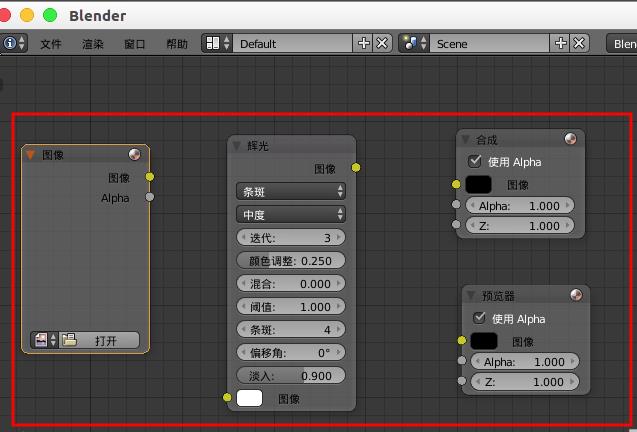637x432 pixels.
Task: Delete the current Scene with X icon
Action: point(579,43)
